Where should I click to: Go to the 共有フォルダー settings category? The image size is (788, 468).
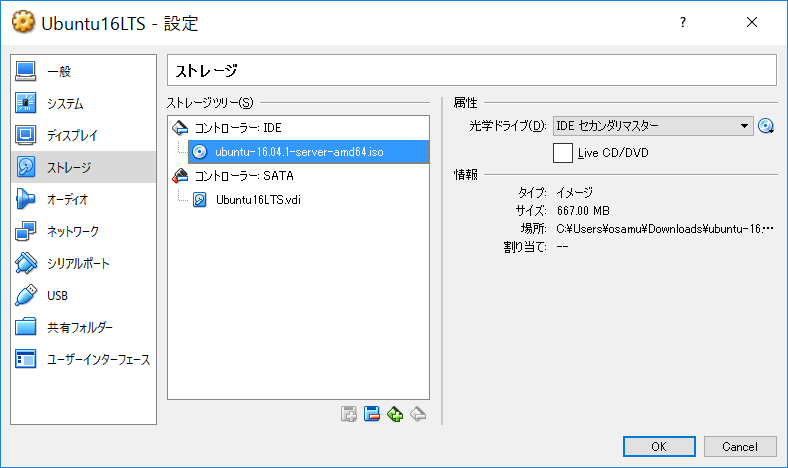point(80,327)
